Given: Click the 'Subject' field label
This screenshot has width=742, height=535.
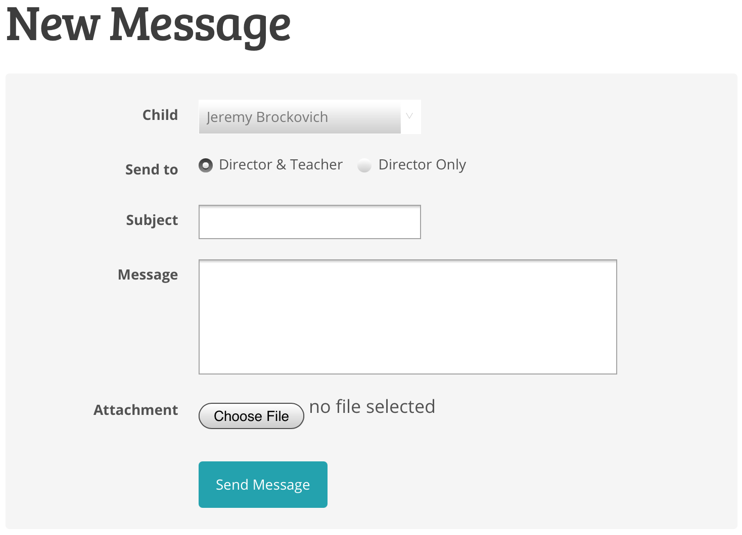Looking at the screenshot, I should tap(152, 220).
